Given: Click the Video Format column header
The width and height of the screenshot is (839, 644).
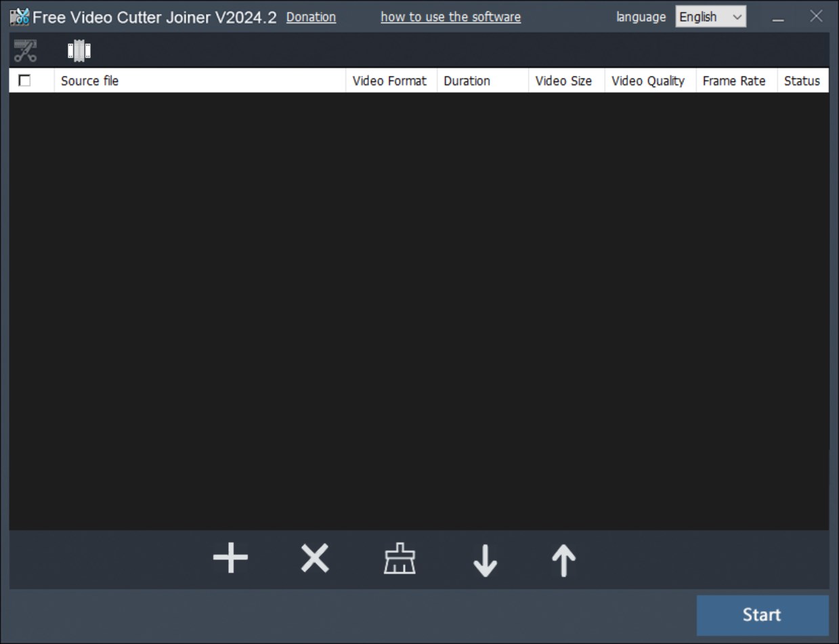Looking at the screenshot, I should click(x=390, y=81).
